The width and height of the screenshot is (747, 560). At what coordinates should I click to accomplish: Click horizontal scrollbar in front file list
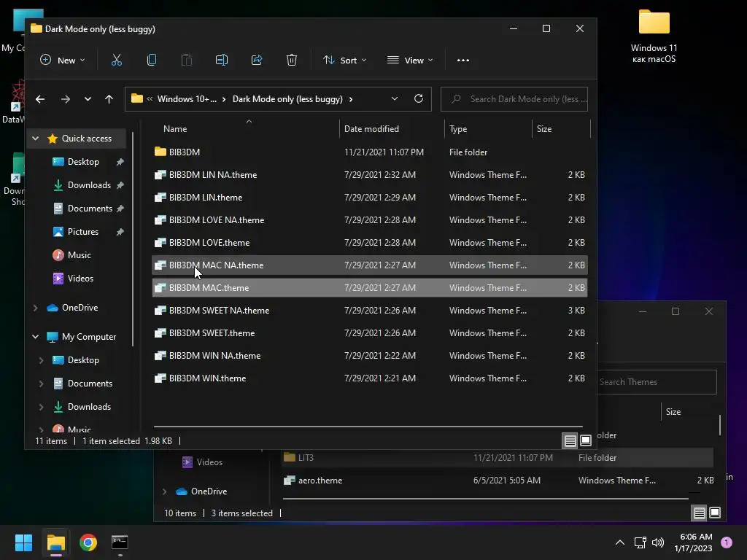tap(368, 427)
